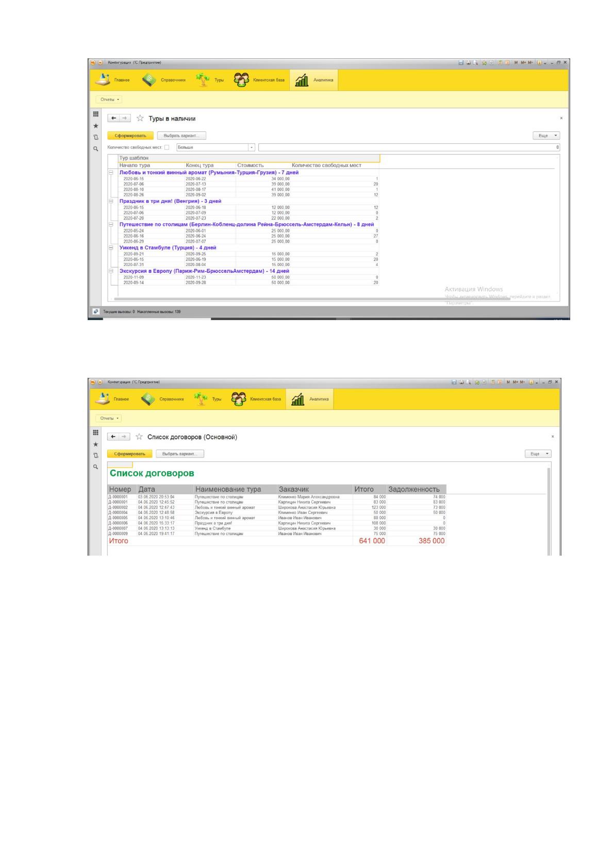Add Туры в наличии to favorites with the star
The width and height of the screenshot is (614, 868).
point(140,119)
